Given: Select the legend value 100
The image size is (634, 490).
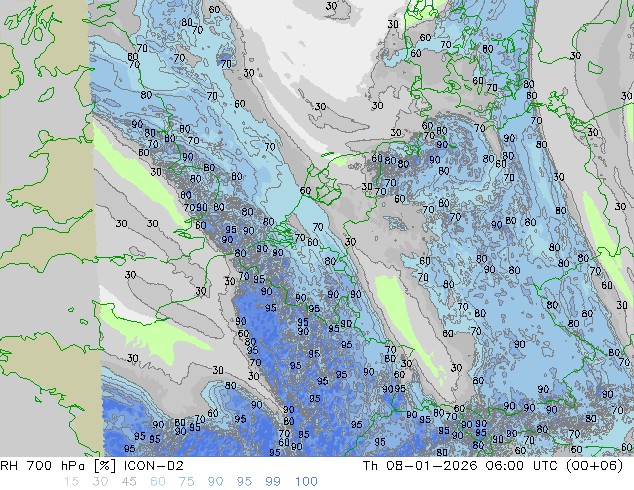Looking at the screenshot, I should pyautogui.click(x=306, y=482).
